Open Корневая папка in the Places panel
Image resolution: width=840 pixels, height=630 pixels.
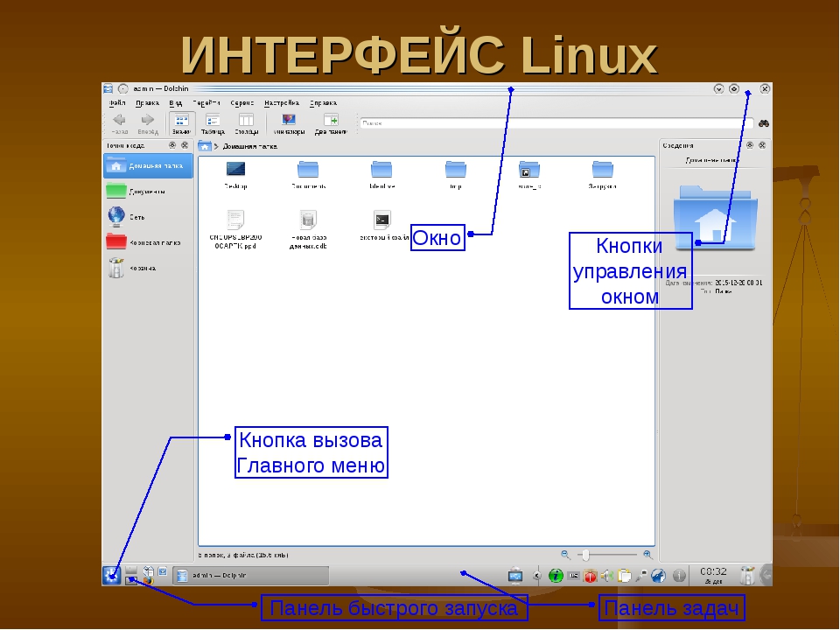click(x=148, y=242)
